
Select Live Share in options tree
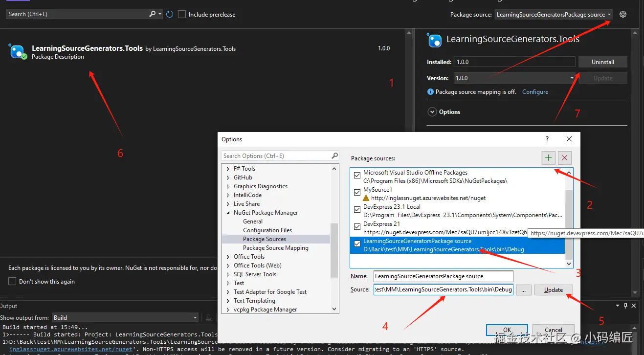[246, 204]
